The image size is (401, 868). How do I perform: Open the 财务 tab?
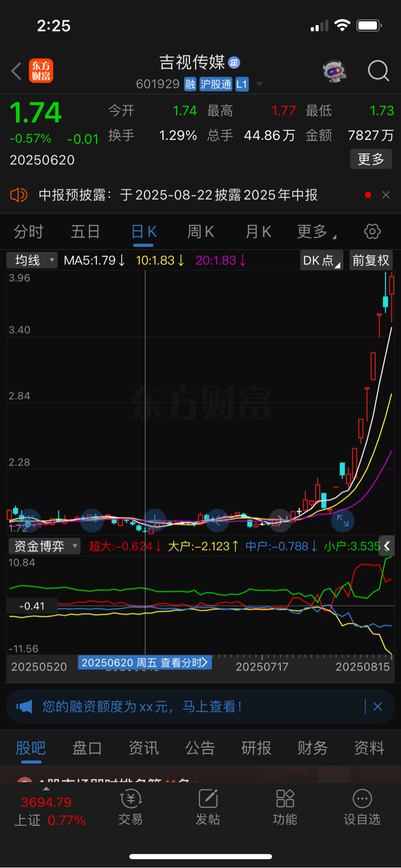pos(313,748)
